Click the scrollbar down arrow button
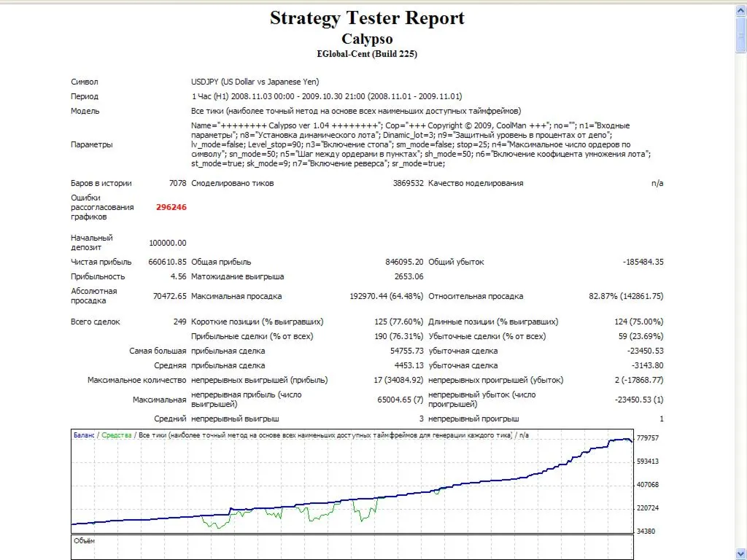 pos(741,554)
